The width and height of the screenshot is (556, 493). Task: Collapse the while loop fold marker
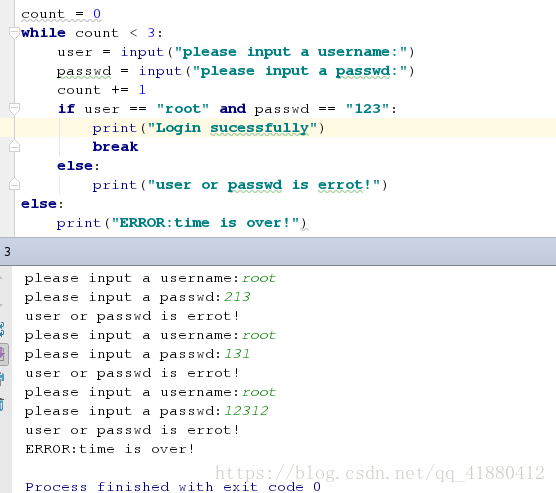[x=14, y=33]
